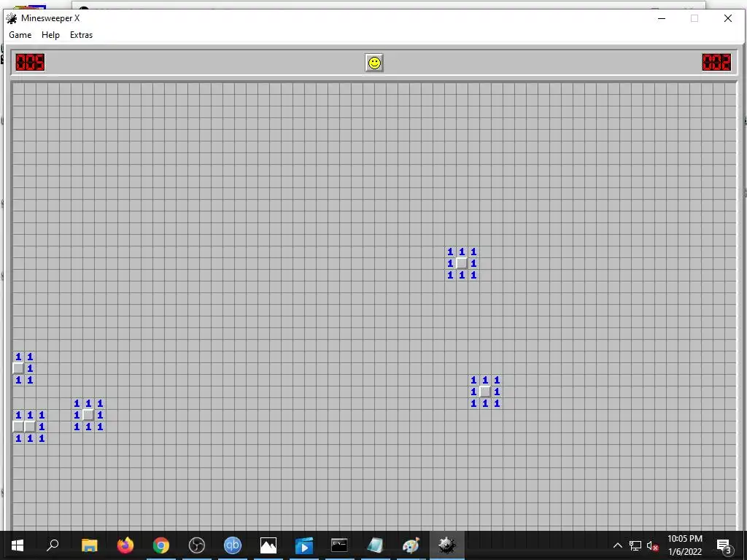Viewport: 747px width, 560px height.
Task: Open the Game menu
Action: pyautogui.click(x=20, y=35)
